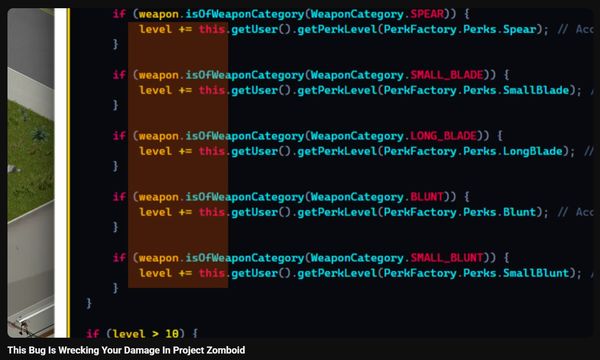
Task: Click 'PerkFactory.Perks.SmallBlunt' in the code
Action: 476,273
